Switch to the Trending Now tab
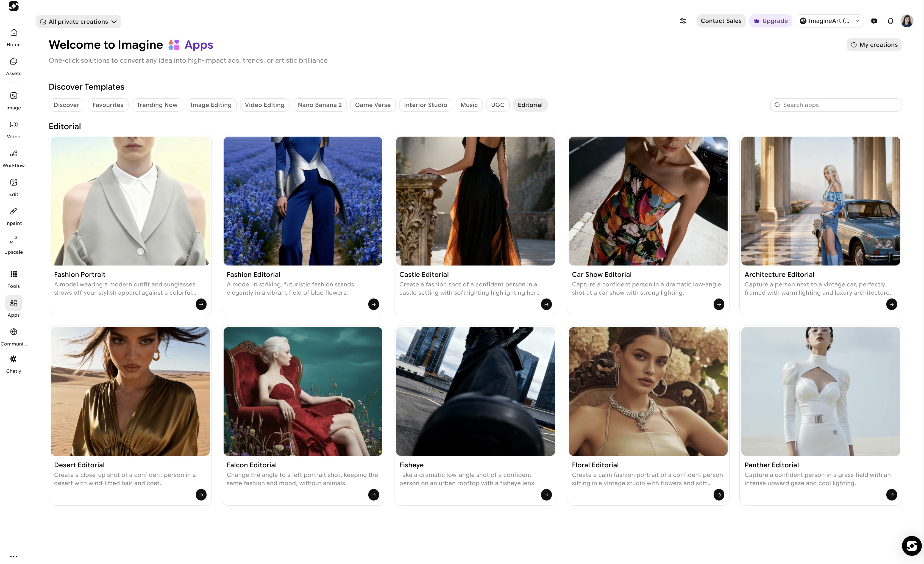 point(157,105)
